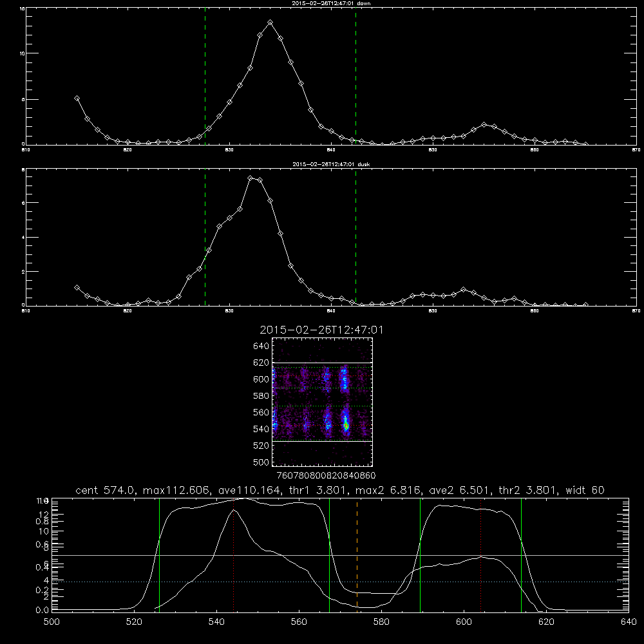Select the green solid line near 614
The width and height of the screenshot is (644, 644).
point(521,554)
